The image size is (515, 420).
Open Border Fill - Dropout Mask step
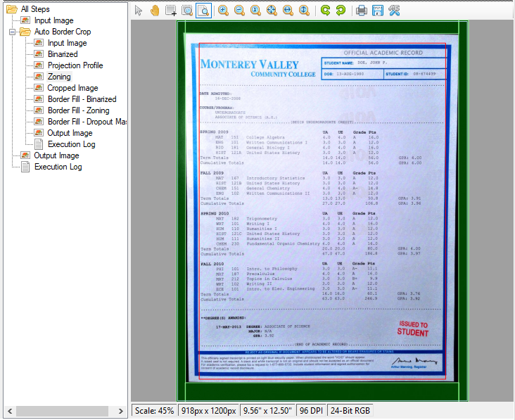click(x=87, y=122)
